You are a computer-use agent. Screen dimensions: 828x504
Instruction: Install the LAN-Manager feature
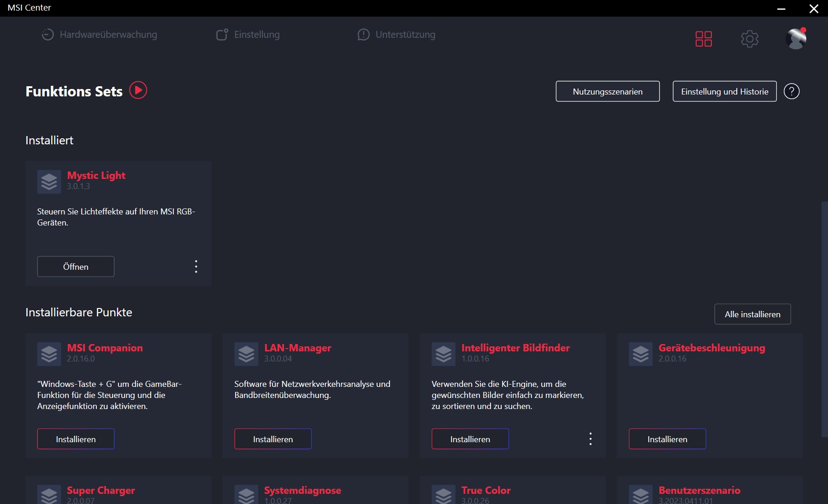tap(273, 439)
